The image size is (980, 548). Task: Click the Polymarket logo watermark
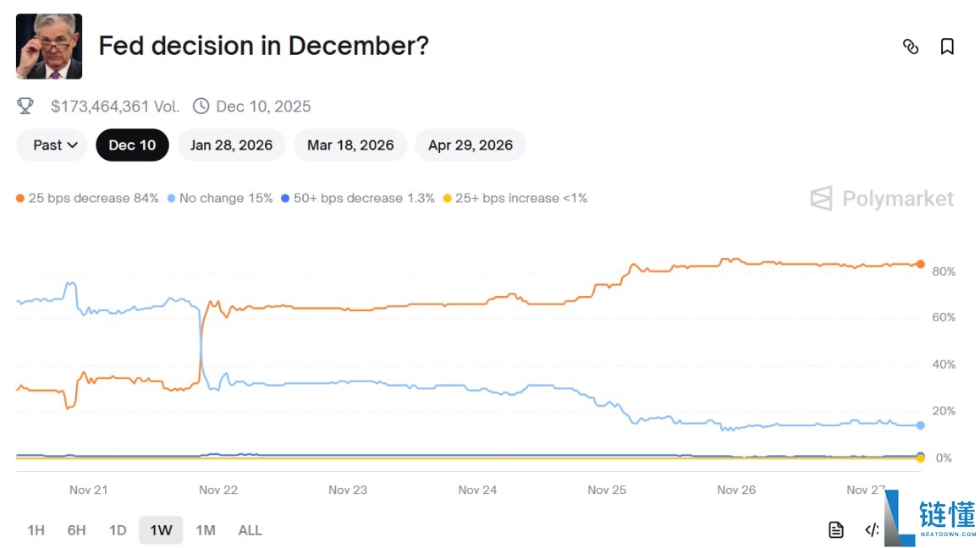click(882, 199)
